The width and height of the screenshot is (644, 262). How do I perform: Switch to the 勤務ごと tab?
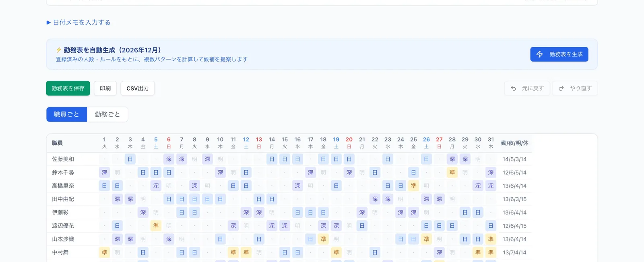click(107, 114)
